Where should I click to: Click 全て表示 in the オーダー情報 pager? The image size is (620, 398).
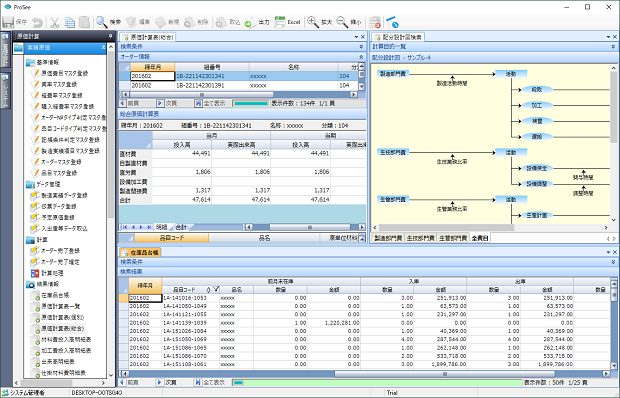[x=210, y=104]
